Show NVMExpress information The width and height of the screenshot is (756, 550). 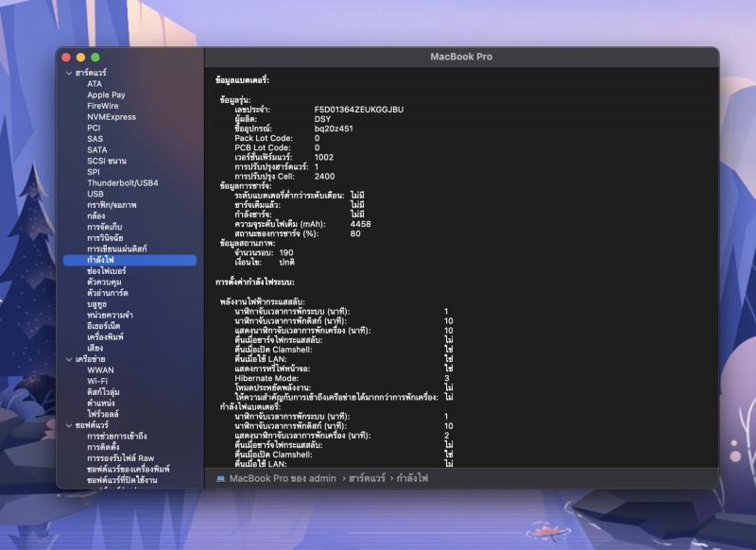pos(112,117)
